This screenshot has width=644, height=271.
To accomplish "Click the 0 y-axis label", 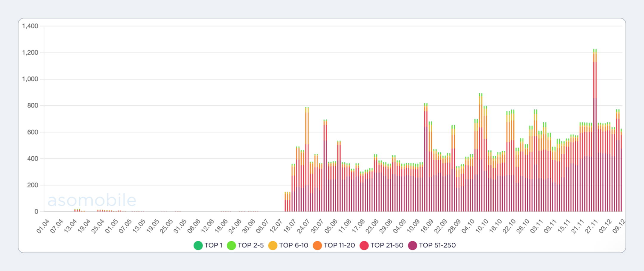I will pos(36,211).
